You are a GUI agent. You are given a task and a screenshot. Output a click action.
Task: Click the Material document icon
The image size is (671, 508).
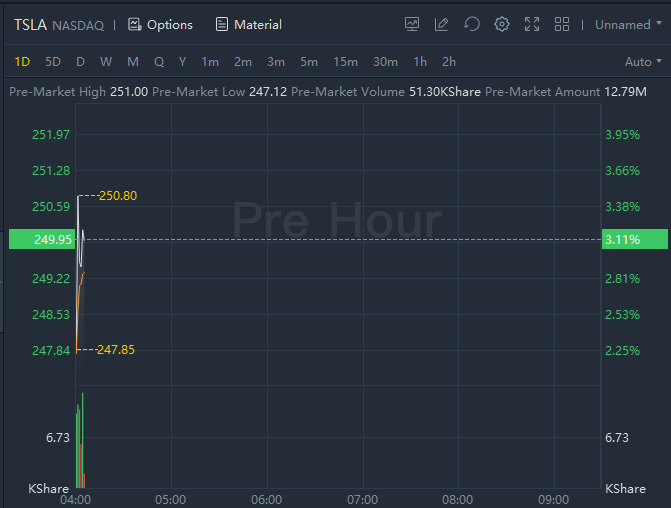tap(222, 24)
